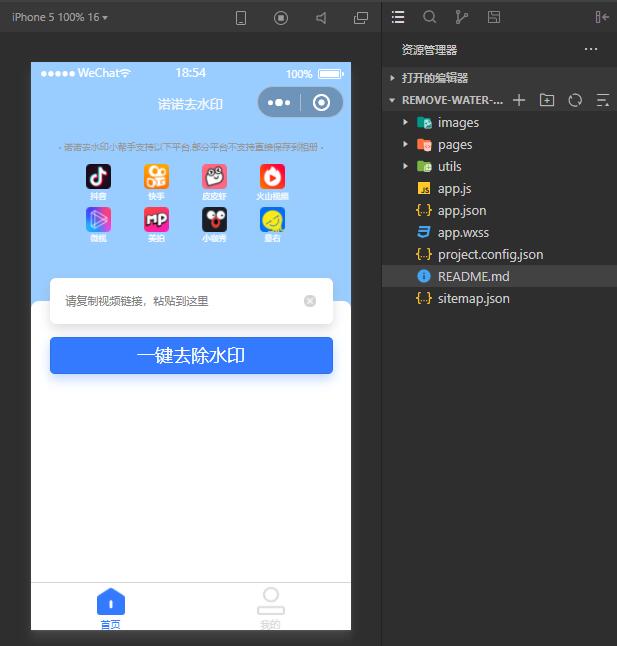Tap the Pipixia (皮皮虾) app icon
Image resolution: width=617 pixels, height=646 pixels.
214,177
